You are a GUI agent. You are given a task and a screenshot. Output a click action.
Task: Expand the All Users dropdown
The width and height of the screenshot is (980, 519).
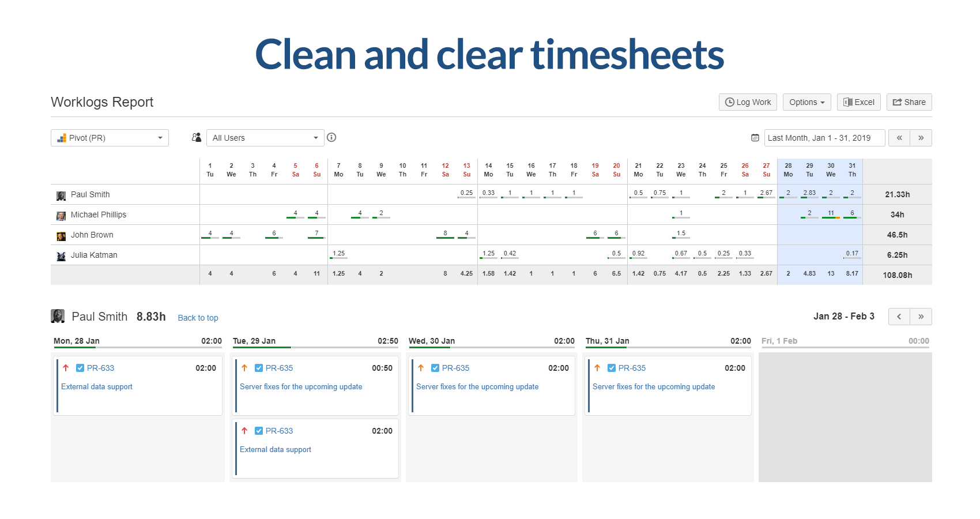point(265,138)
